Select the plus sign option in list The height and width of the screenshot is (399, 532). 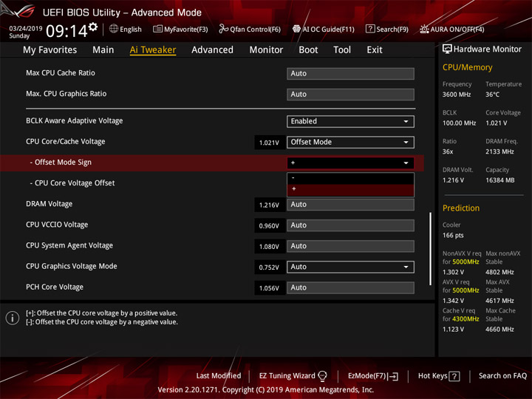tap(350, 190)
